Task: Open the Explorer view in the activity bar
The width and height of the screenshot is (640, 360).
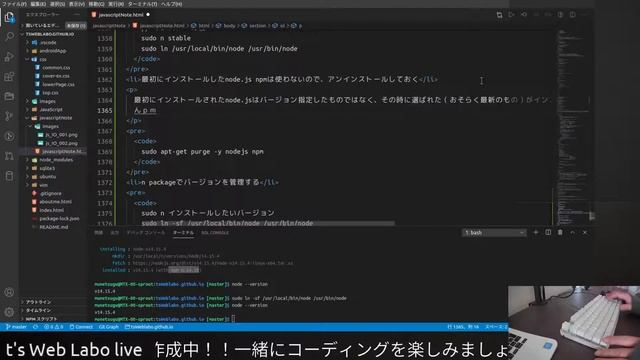Action: tap(9, 17)
